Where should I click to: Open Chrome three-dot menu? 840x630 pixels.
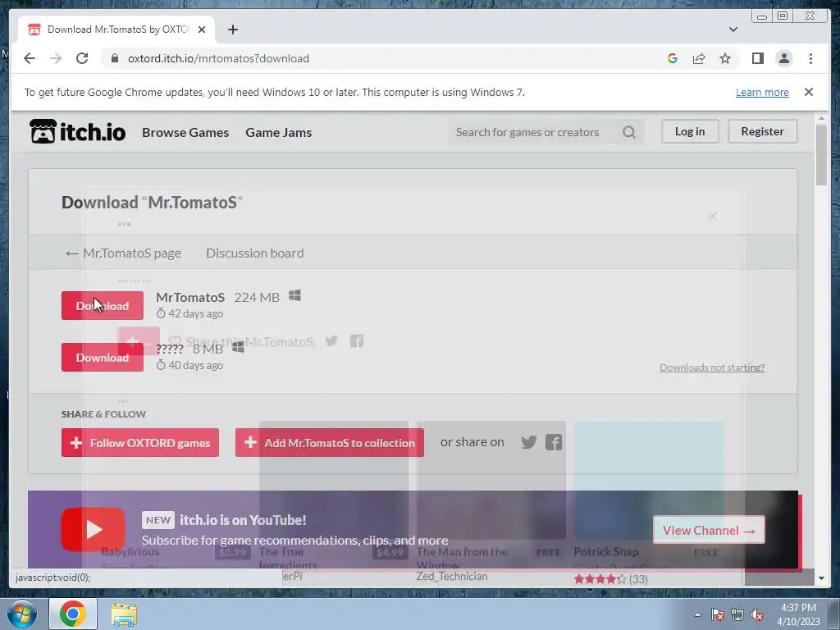pos(810,58)
